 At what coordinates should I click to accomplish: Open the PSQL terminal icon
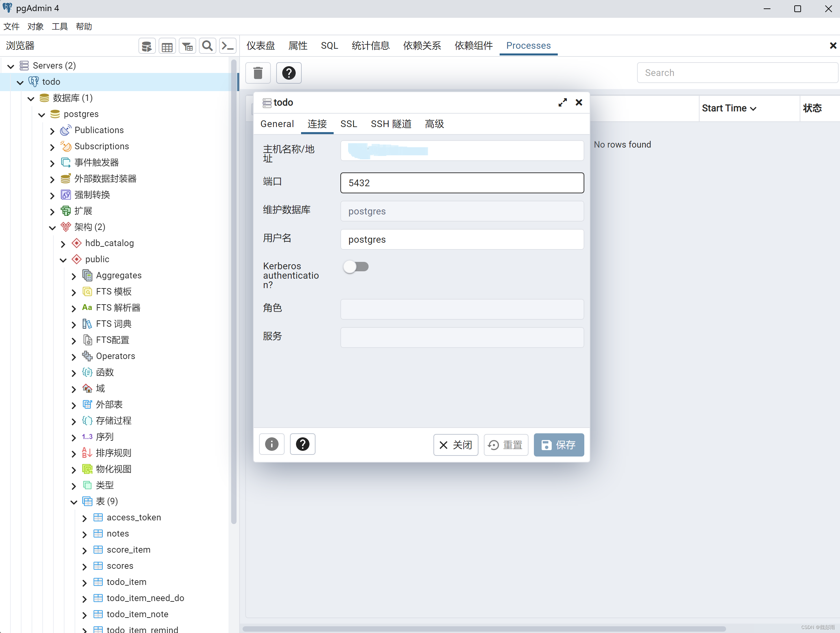227,46
